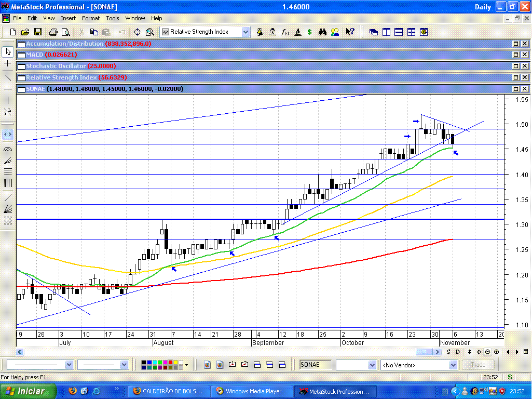Select the Fibonacci arcs tool
The image size is (532, 399).
8,149
